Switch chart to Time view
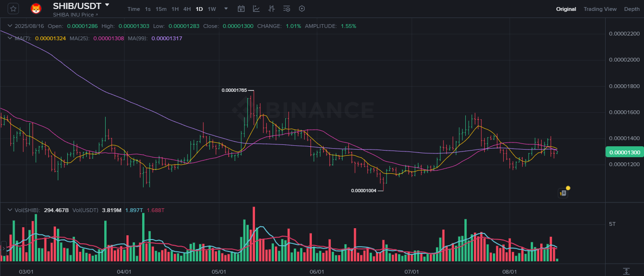Screen dimensions: 644x276 coord(134,9)
